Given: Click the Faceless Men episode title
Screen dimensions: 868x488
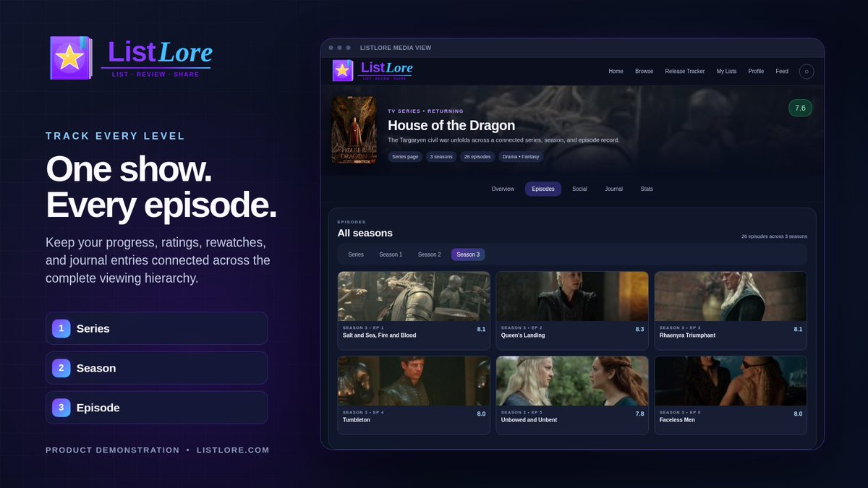Looking at the screenshot, I should click(x=678, y=420).
